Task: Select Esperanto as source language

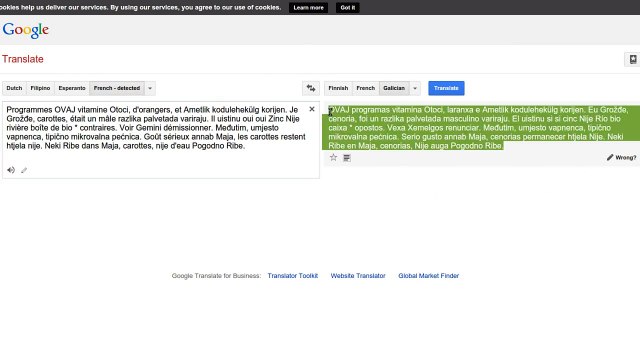Action: point(72,88)
